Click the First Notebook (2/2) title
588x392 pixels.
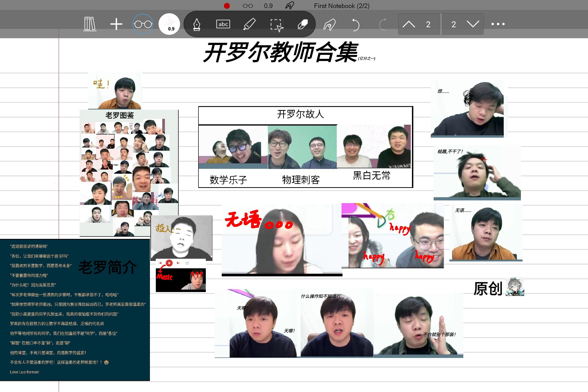pyautogui.click(x=342, y=6)
